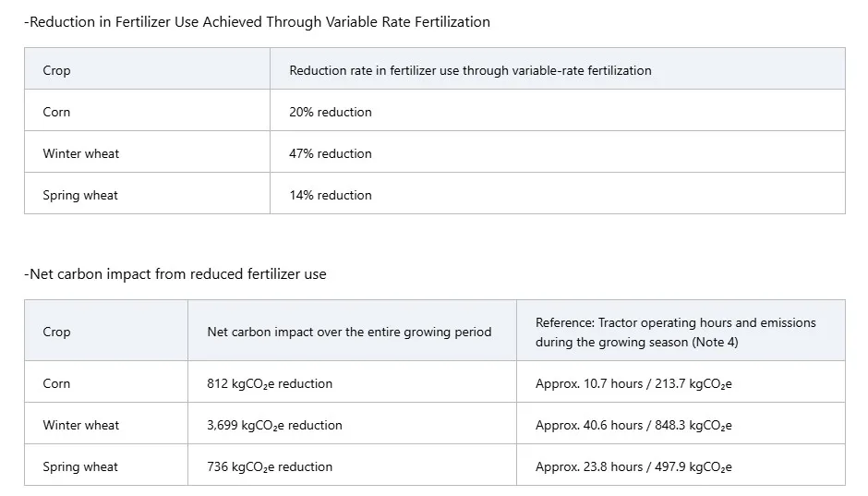868x496 pixels.
Task: Select the Corn row in the first table
Action: pyautogui.click(x=435, y=110)
